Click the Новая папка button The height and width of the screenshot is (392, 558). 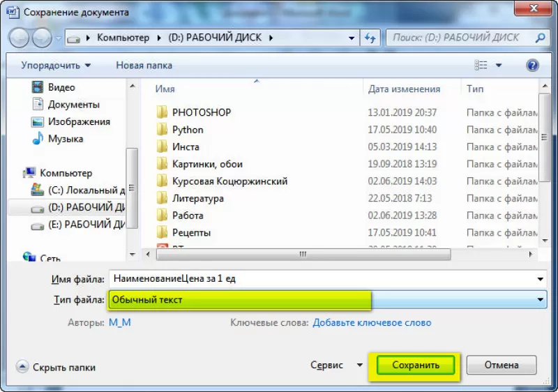click(x=144, y=66)
